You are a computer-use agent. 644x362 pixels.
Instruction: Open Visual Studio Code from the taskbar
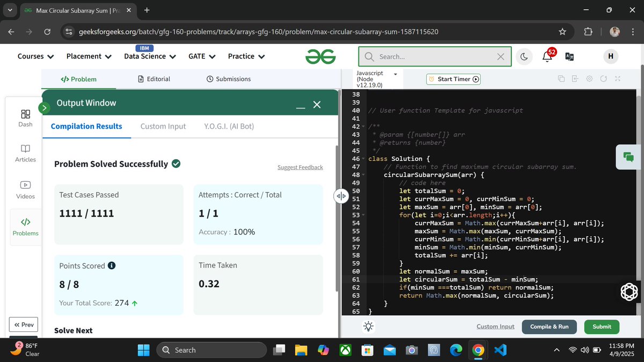[500, 350]
